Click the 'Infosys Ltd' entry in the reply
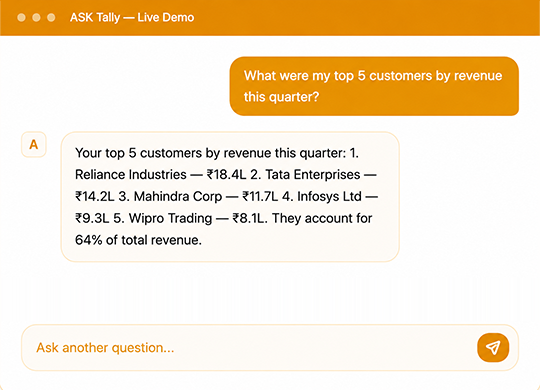The height and width of the screenshot is (390, 540). (329, 197)
